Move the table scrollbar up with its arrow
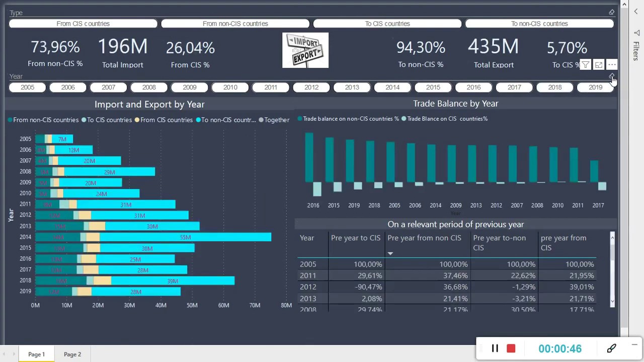Screen dimensions: 644x362 click(x=612, y=237)
